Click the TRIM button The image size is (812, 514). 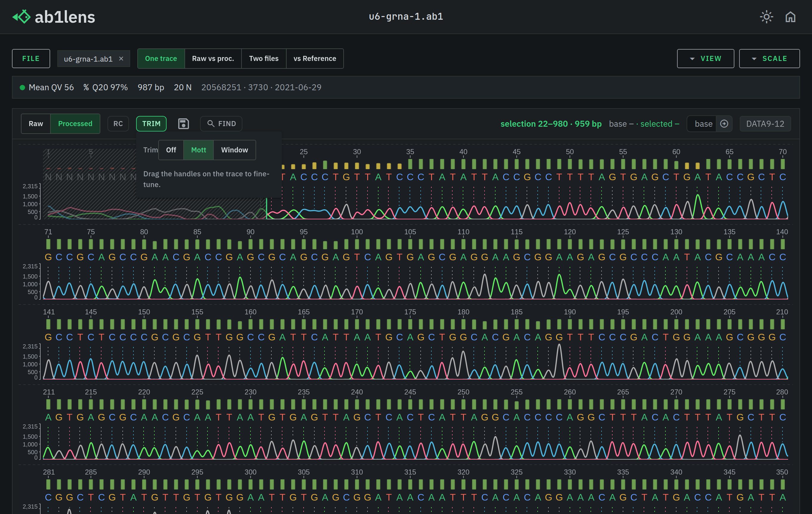coord(151,123)
